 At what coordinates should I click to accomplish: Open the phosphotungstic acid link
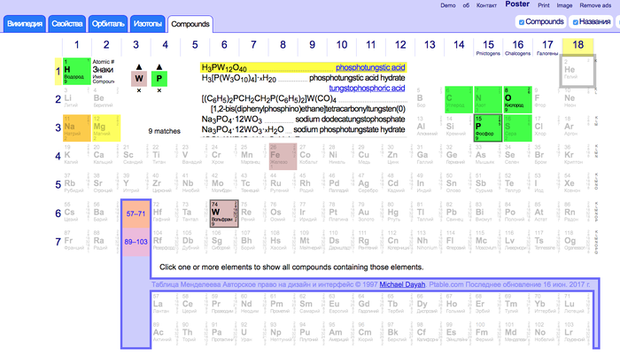(x=369, y=66)
